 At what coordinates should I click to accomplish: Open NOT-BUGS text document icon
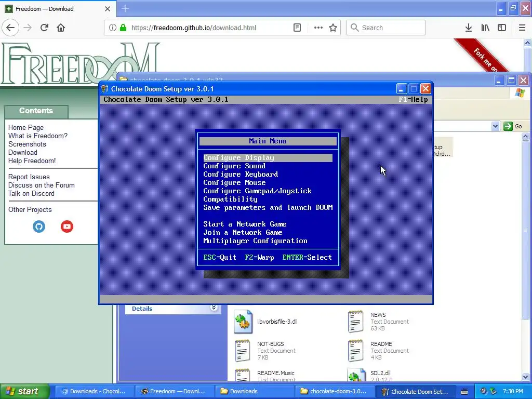click(243, 351)
